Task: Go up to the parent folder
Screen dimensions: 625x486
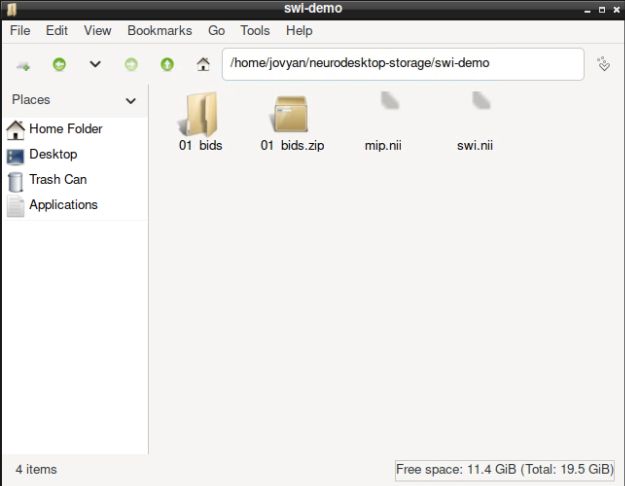Action: (167, 64)
